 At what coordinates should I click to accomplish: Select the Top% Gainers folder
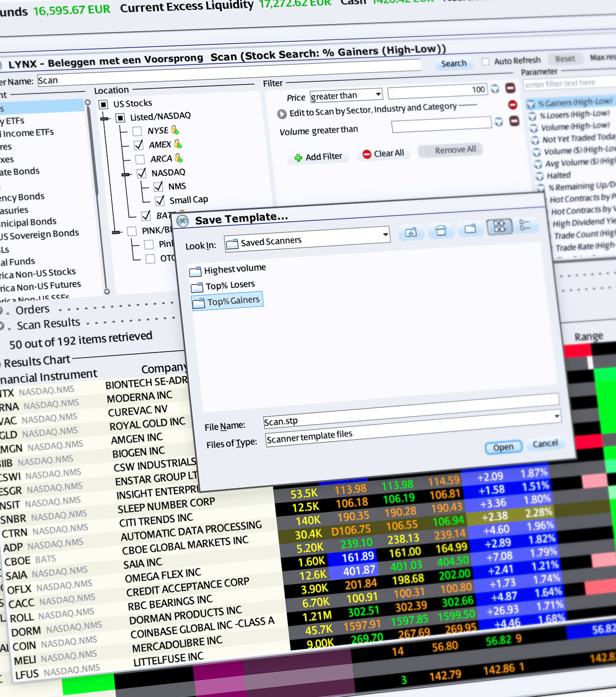227,301
